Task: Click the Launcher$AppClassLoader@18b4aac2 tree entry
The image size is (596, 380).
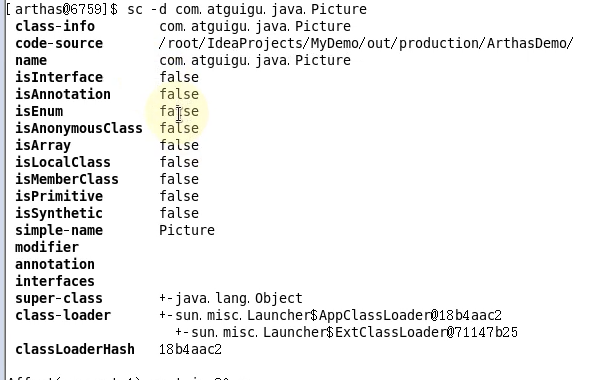Action: tap(330, 315)
